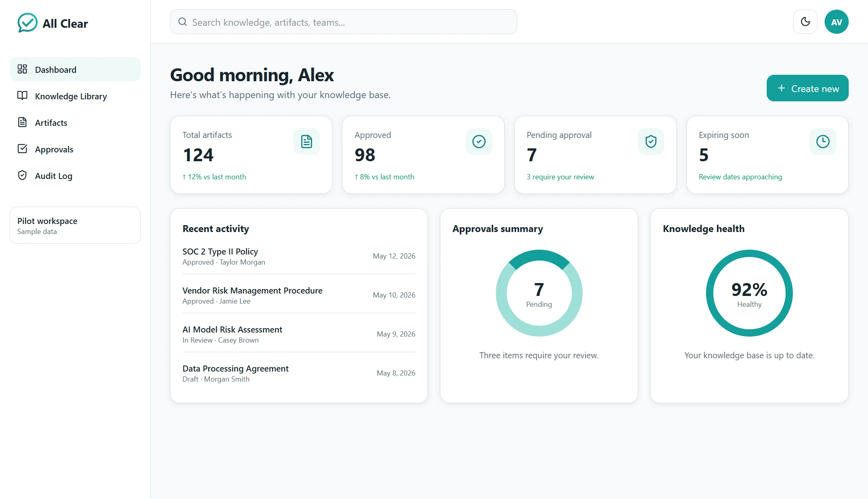The height and width of the screenshot is (499, 868).
Task: Click the Good morning, Alex heading
Action: 252,75
